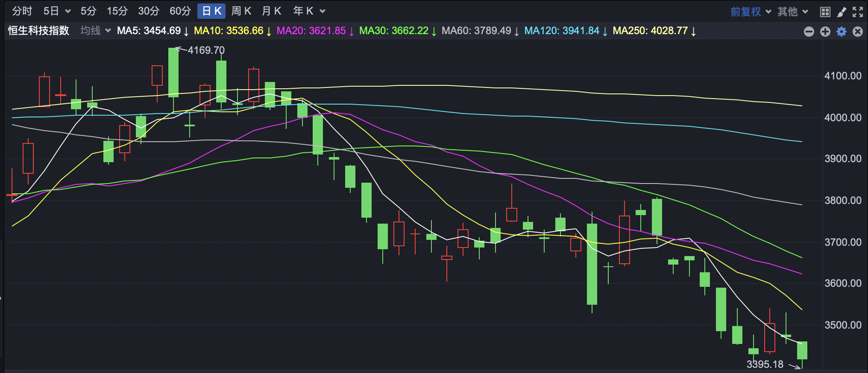The image size is (868, 373).
Task: Click the MA5: 3454.69 label
Action: [152, 31]
